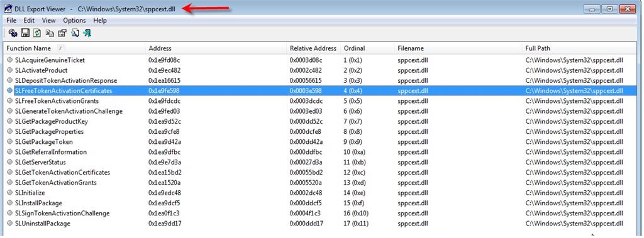Click the bullet icon beside SLGenerateTokenActivationChallenge

pyautogui.click(x=10, y=111)
